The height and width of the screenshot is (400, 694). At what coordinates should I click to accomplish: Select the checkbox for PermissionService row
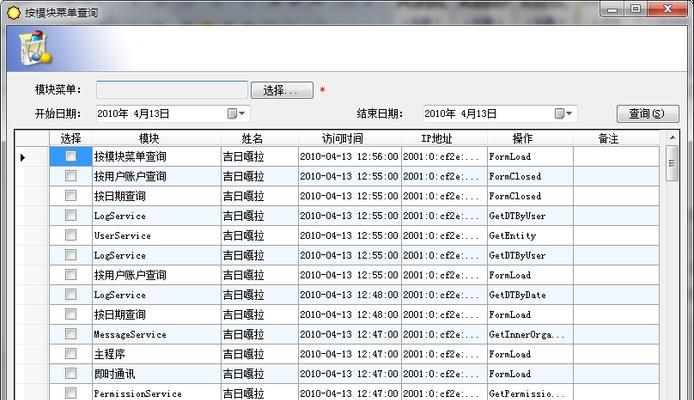click(71, 393)
